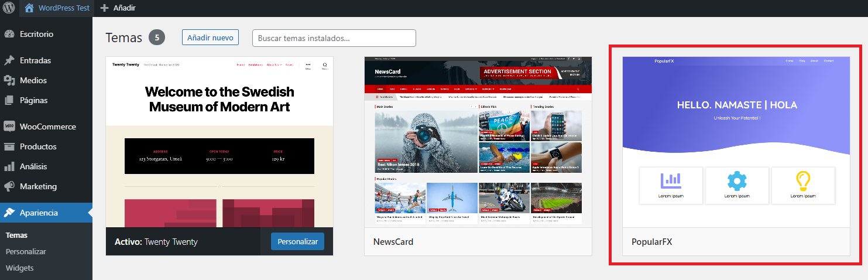Viewport: 868px width, 280px height.
Task: Click the Páginas pages icon
Action: [x=9, y=100]
